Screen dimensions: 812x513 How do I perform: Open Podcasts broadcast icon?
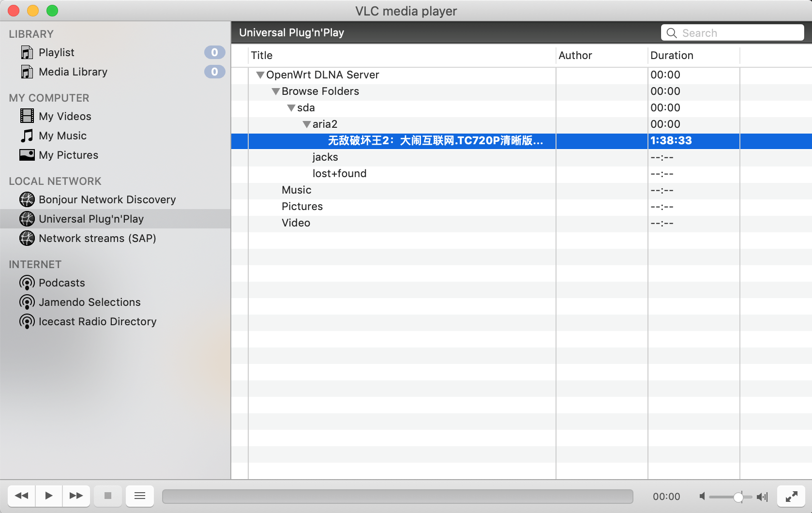27,283
